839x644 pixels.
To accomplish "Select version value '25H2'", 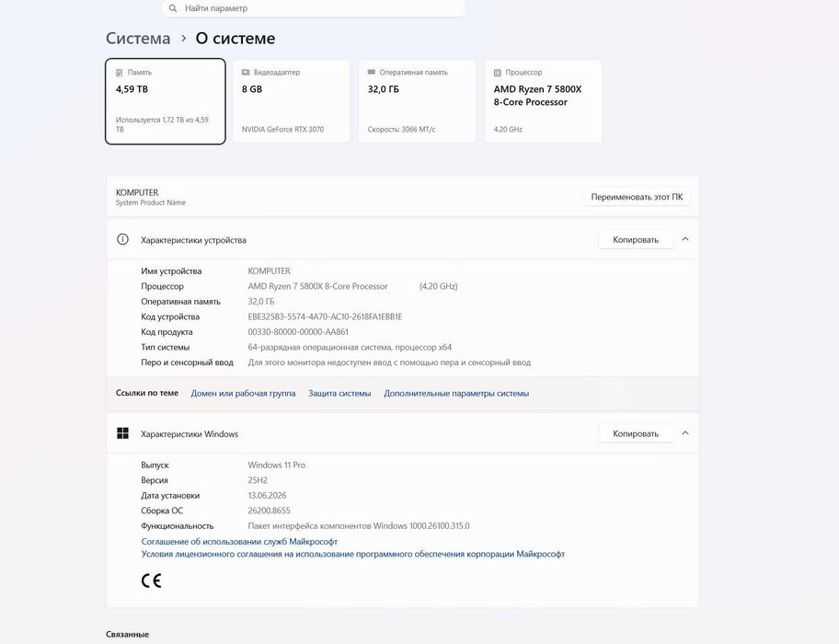I will [x=258, y=480].
